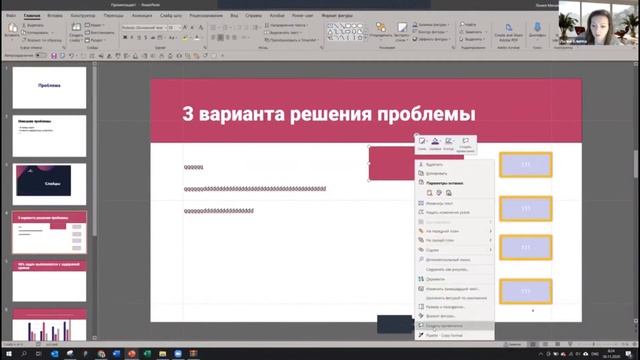Open the Select (Выделить) dropdown

472,39
